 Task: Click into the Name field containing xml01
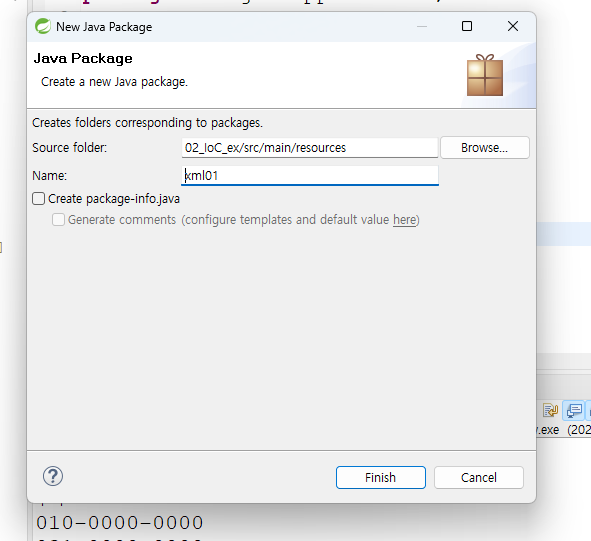(x=309, y=176)
